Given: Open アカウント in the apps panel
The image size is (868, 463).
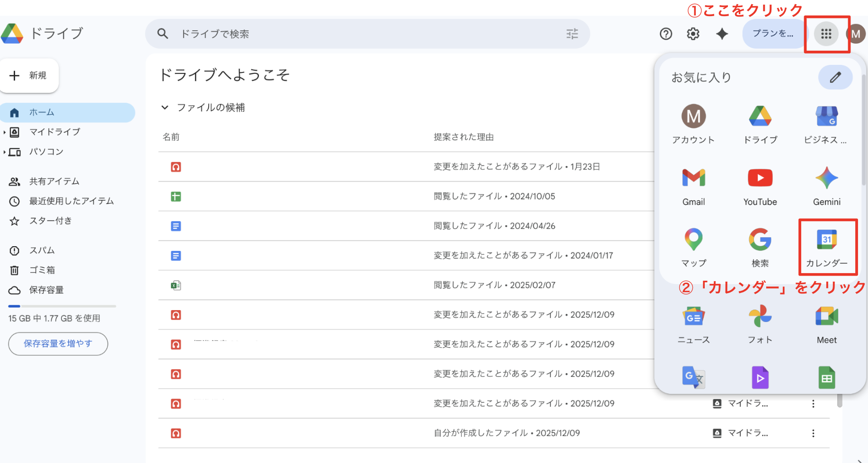Looking at the screenshot, I should (693, 125).
